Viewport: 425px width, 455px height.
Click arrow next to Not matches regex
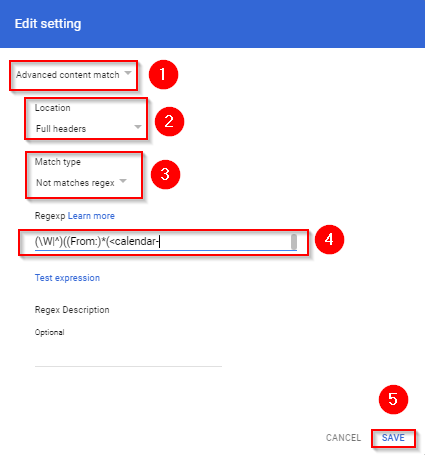pyautogui.click(x=123, y=181)
